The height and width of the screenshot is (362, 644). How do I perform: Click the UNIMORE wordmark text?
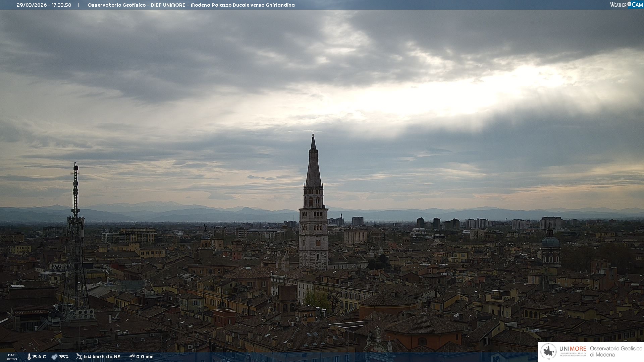pyautogui.click(x=573, y=349)
